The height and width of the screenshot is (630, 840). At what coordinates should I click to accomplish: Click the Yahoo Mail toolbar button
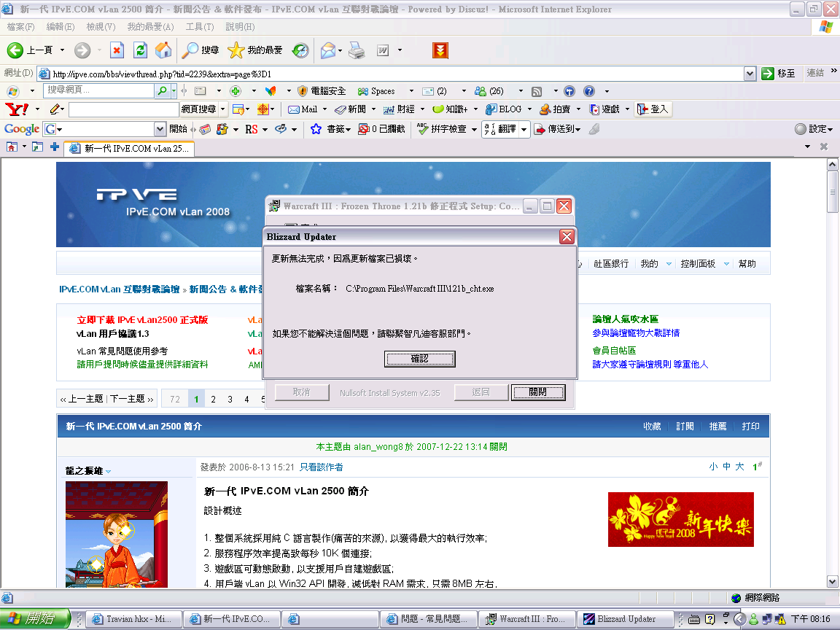[303, 109]
